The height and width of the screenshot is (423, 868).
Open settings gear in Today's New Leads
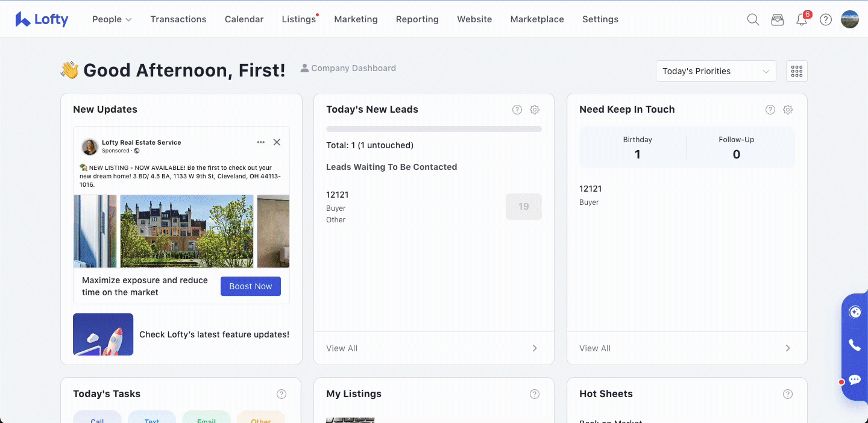(535, 110)
